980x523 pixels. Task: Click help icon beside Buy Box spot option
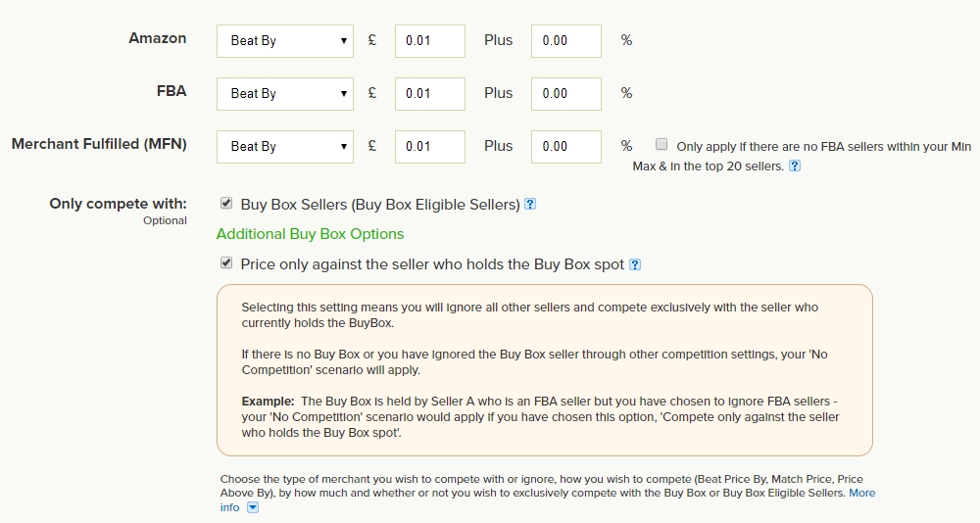635,264
